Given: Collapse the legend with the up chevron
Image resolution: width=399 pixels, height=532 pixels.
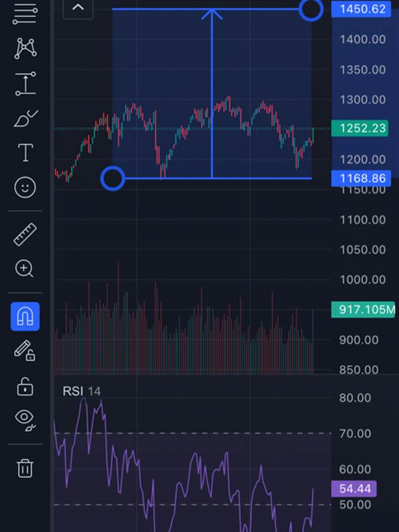Looking at the screenshot, I should pyautogui.click(x=78, y=8).
